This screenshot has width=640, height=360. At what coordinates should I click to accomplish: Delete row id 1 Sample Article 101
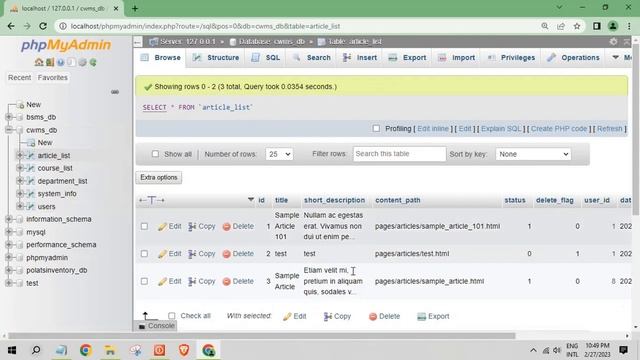point(238,226)
